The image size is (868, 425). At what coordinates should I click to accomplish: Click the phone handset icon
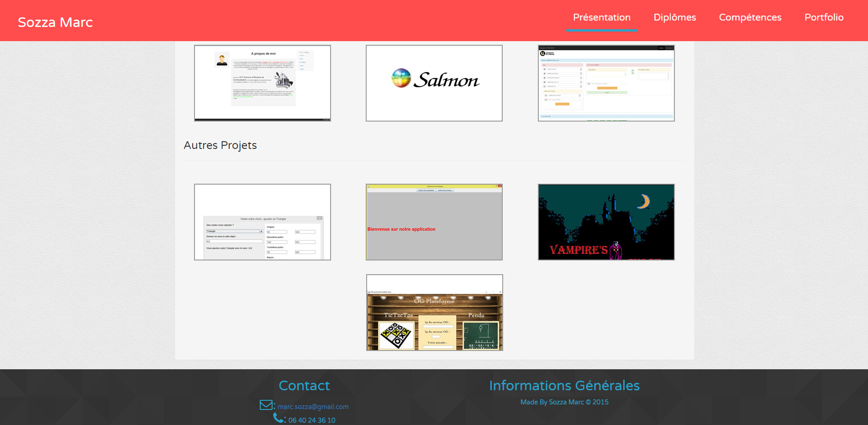pos(278,418)
